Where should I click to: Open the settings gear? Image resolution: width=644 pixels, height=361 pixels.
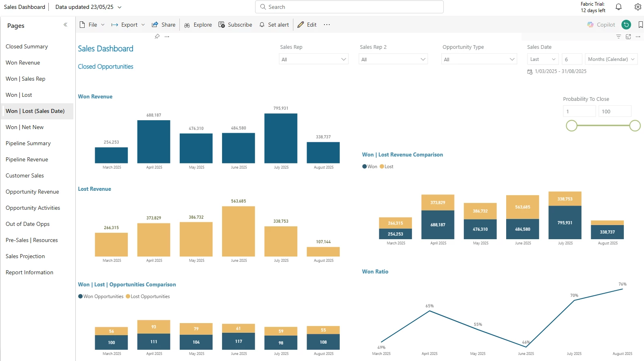638,7
